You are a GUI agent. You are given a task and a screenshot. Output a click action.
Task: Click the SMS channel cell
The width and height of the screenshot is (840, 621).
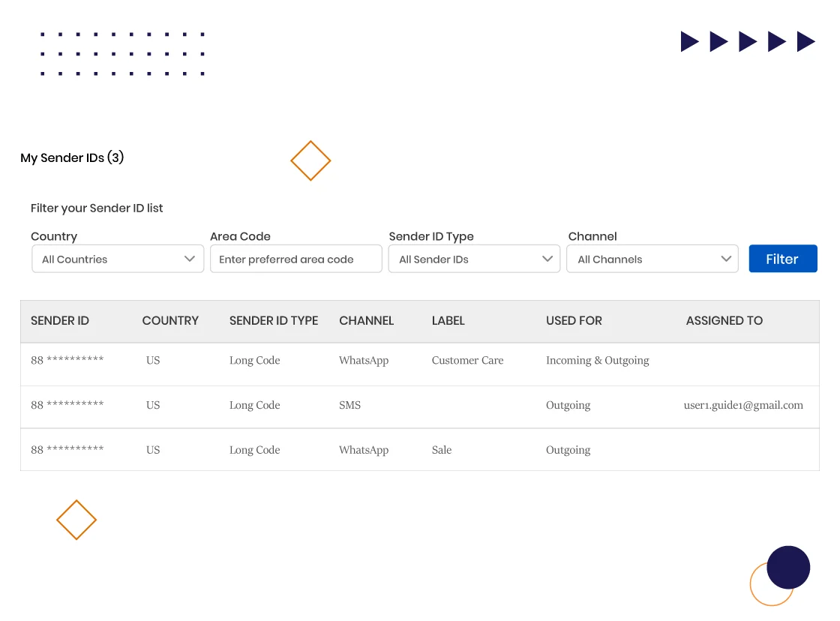click(x=349, y=406)
